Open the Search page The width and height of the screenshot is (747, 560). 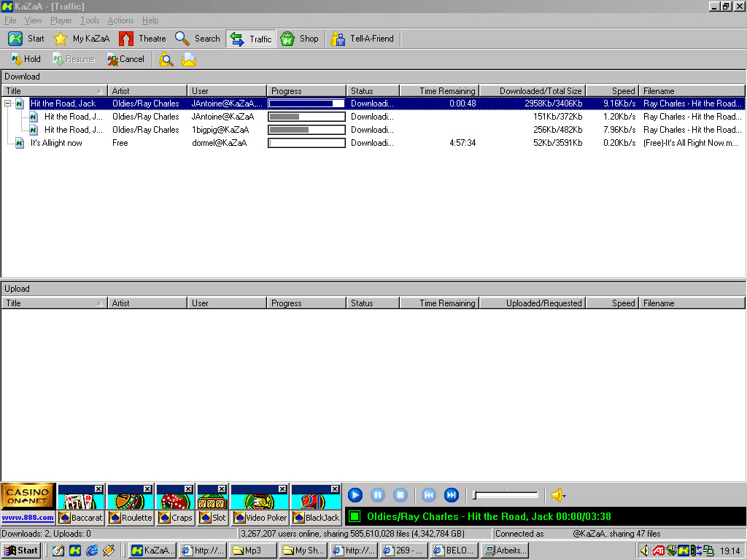(x=197, y=39)
